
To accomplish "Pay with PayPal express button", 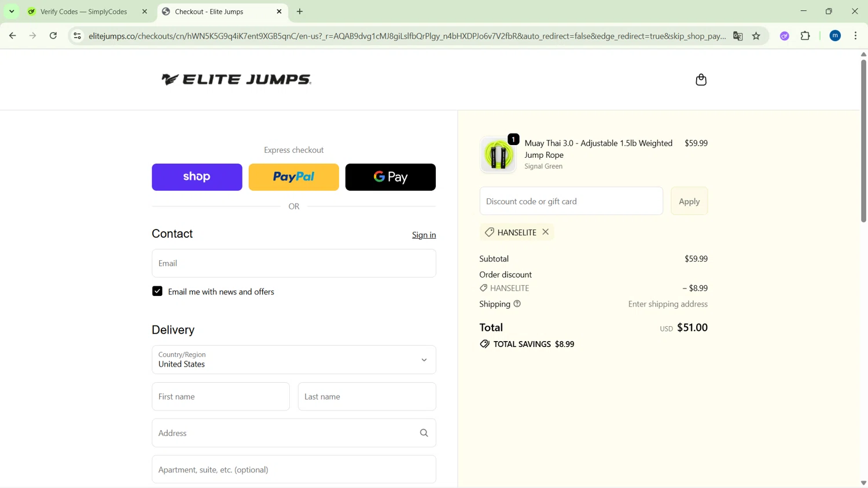I will click(x=294, y=177).
